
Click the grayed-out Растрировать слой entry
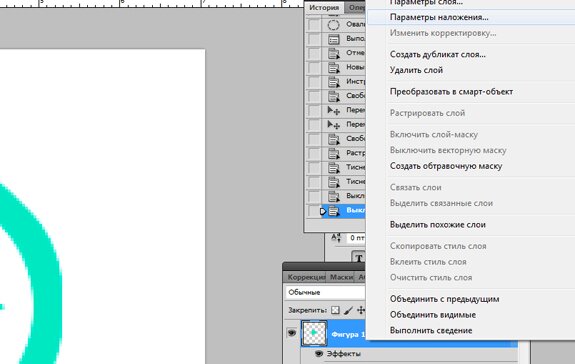[x=427, y=113]
